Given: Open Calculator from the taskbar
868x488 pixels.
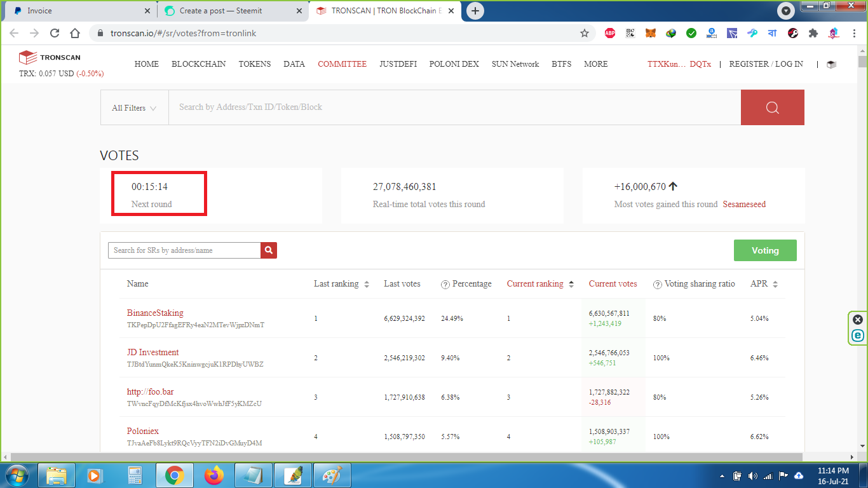Looking at the screenshot, I should coord(135,475).
